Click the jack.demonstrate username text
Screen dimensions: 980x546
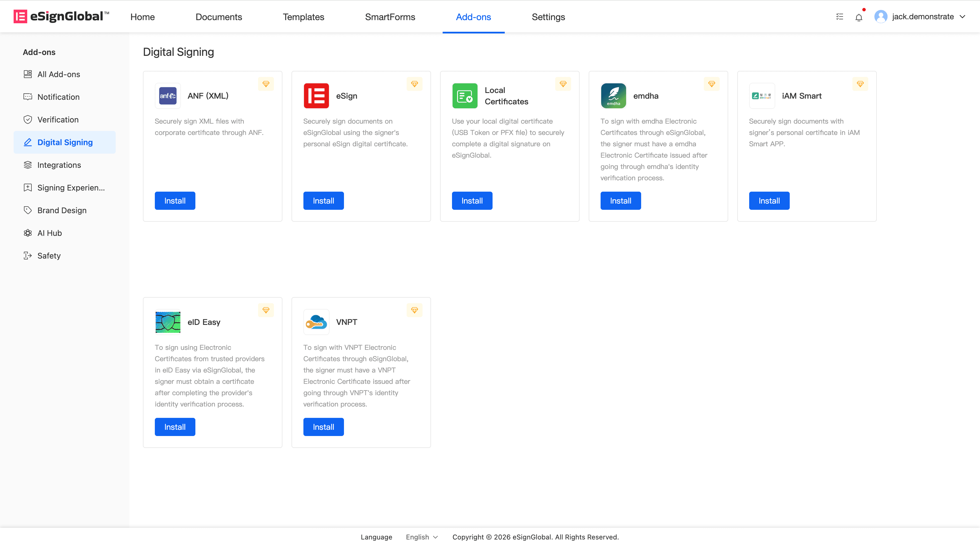click(923, 17)
